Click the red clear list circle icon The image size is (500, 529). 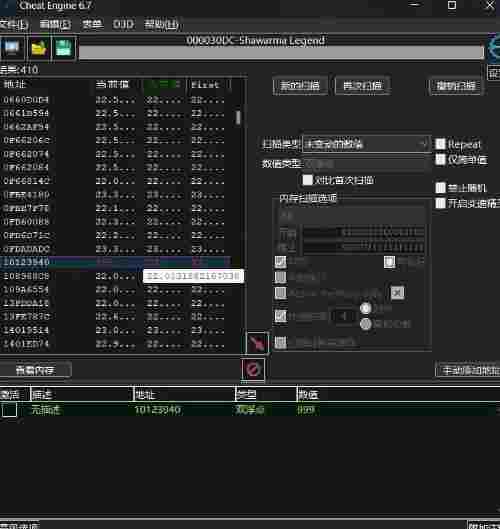point(253,369)
